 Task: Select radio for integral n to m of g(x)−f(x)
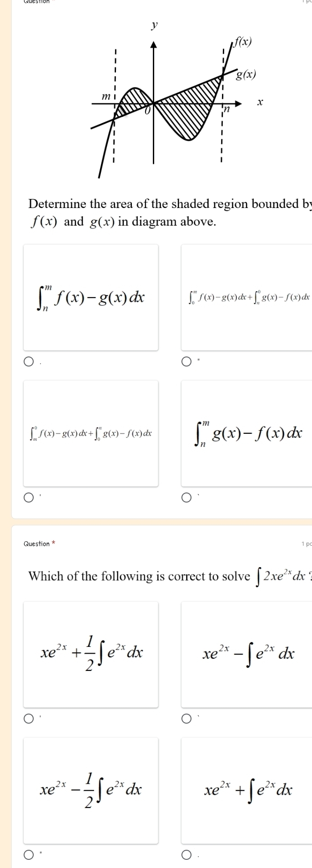point(187,498)
